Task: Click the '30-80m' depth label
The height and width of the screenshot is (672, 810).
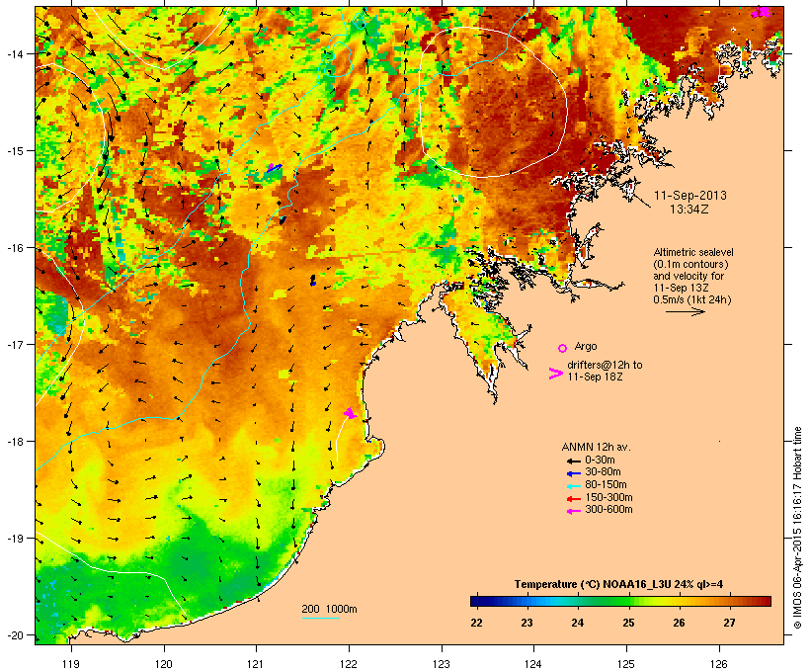Action: pyautogui.click(x=603, y=472)
